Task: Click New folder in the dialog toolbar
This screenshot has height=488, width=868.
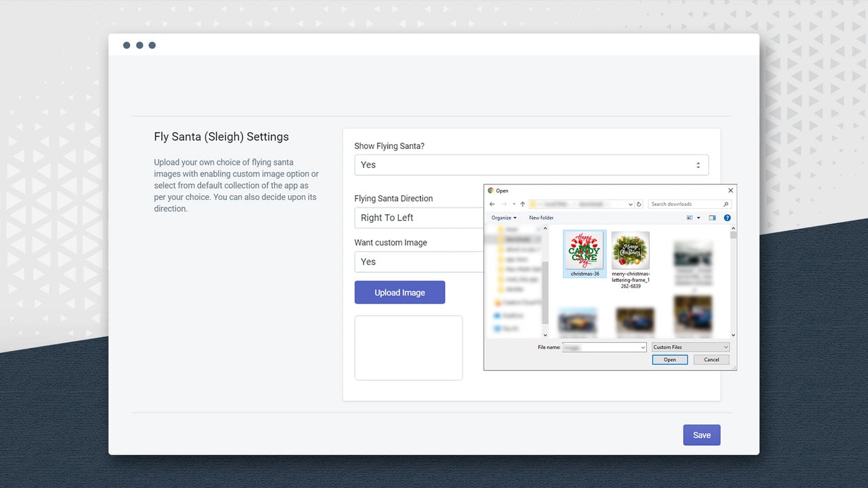Action: coord(541,218)
